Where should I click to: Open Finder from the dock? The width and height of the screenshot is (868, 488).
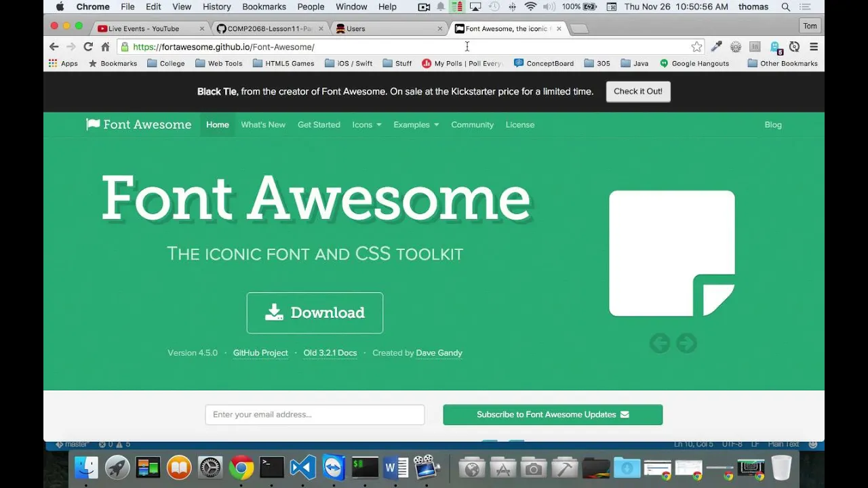86,468
